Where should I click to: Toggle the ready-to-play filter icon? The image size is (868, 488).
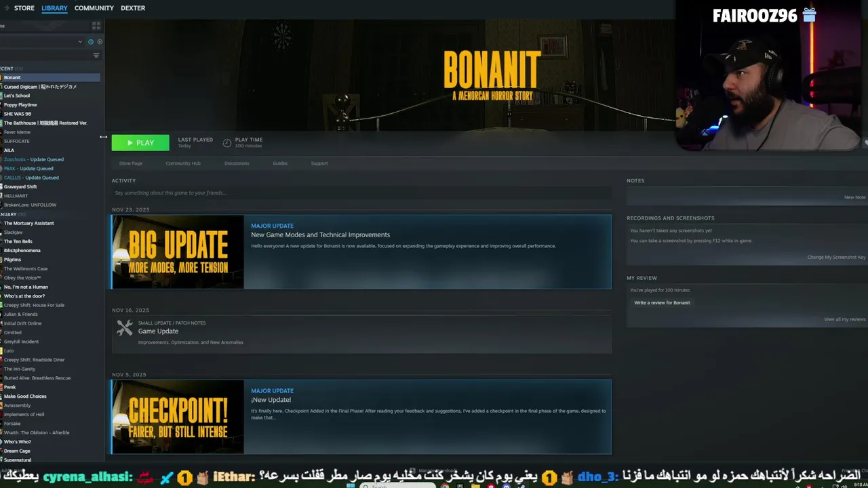click(x=100, y=42)
